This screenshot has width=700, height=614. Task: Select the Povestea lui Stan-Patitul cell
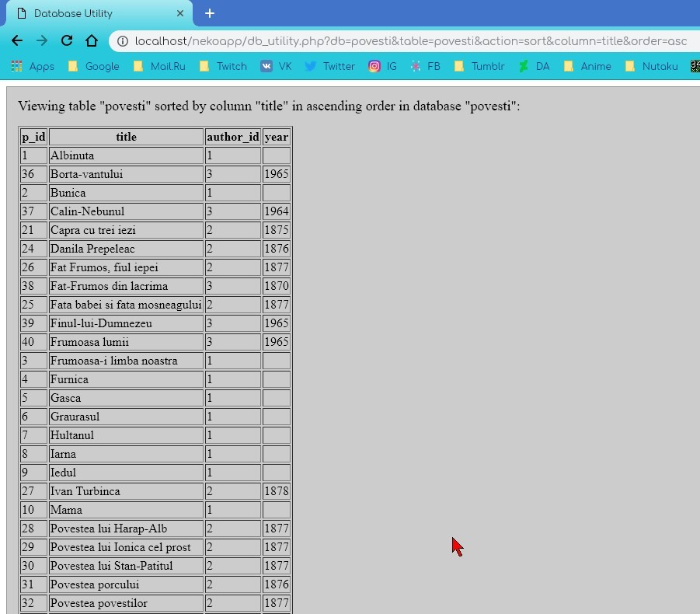[x=126, y=566]
